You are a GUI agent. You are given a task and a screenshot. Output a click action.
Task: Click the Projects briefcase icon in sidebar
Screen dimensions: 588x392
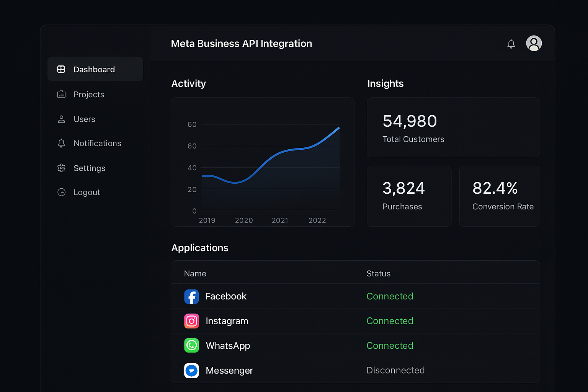(61, 95)
